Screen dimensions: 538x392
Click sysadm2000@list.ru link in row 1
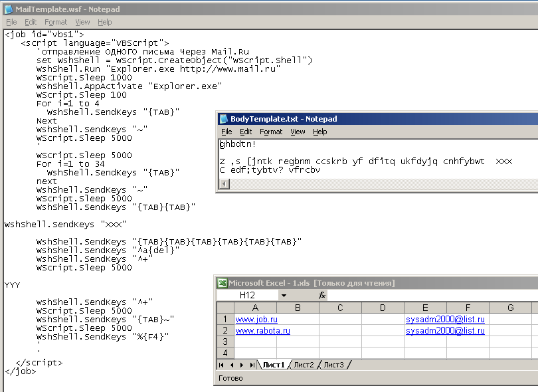tap(445, 319)
